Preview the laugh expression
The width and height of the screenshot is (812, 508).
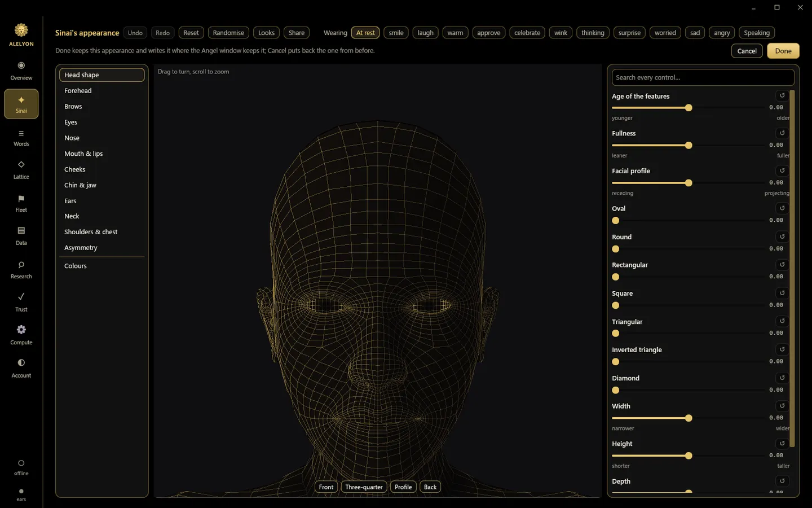425,33
